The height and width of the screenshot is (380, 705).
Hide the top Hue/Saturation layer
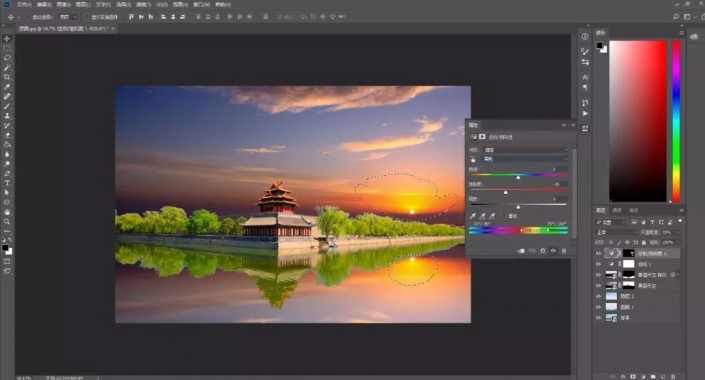pyautogui.click(x=598, y=253)
